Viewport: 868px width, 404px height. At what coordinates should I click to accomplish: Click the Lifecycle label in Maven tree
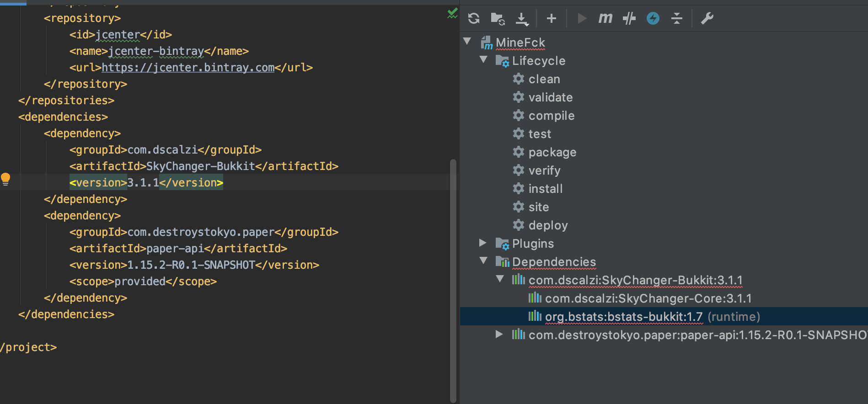(x=539, y=61)
